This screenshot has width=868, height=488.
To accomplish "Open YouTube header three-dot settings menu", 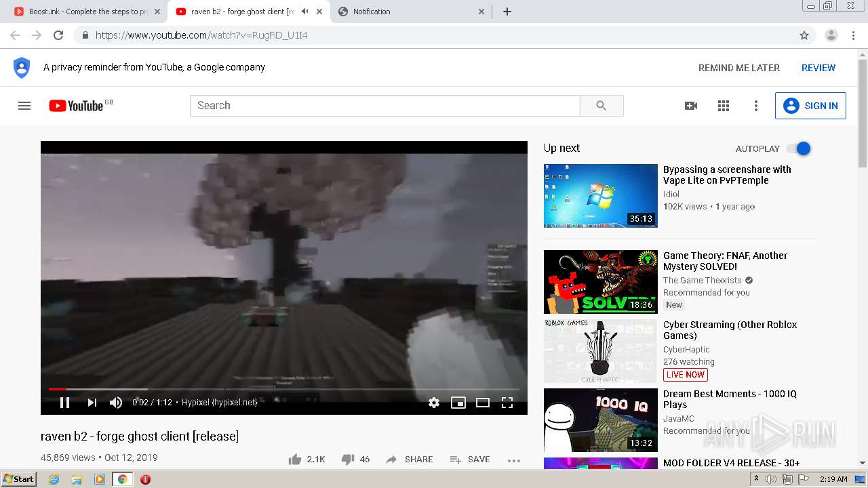I will pyautogui.click(x=756, y=106).
